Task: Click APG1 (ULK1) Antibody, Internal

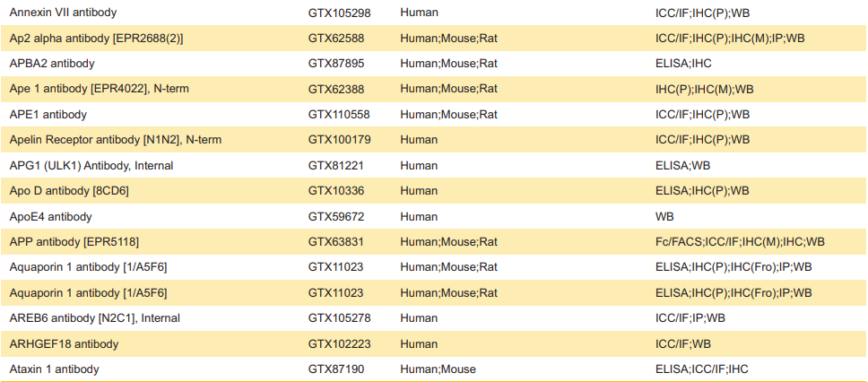Action: pyautogui.click(x=91, y=166)
